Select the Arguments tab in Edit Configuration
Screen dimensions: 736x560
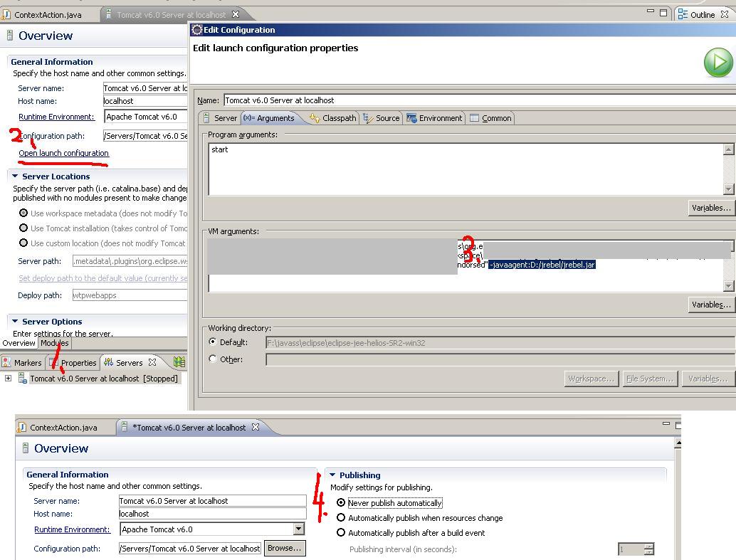point(270,118)
